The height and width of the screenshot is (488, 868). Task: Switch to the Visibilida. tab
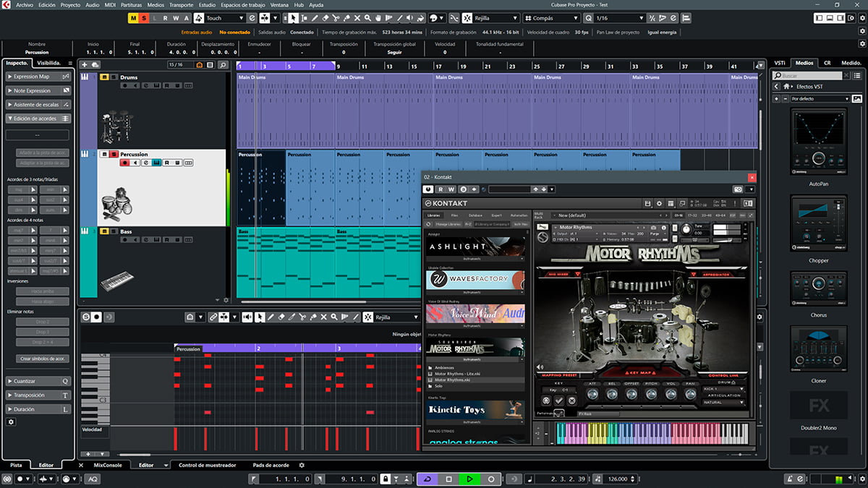coord(50,63)
